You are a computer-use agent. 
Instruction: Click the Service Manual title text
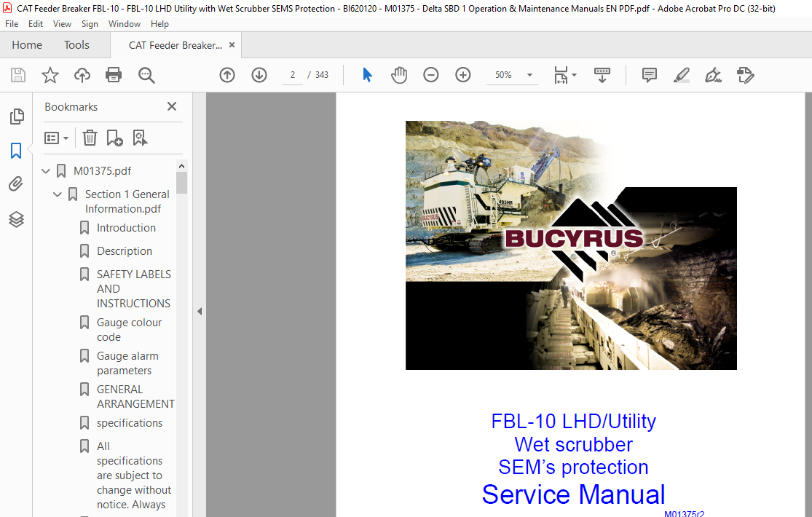click(573, 494)
